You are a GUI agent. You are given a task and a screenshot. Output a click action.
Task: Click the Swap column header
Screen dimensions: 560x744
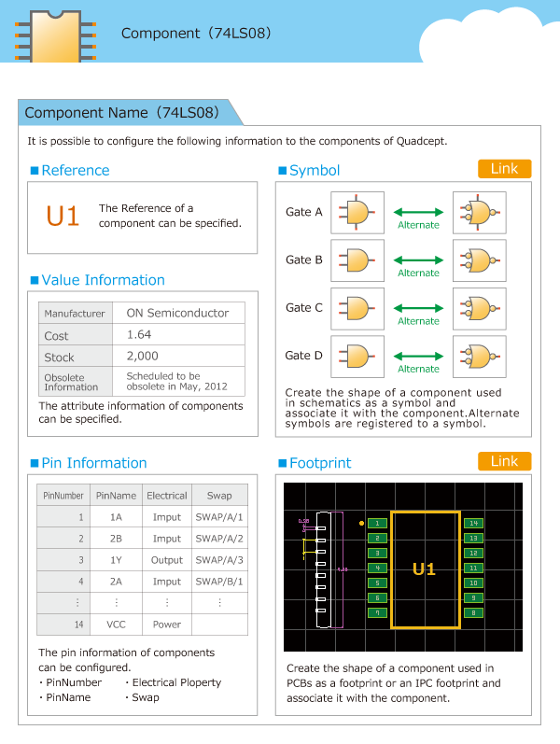coord(219,496)
